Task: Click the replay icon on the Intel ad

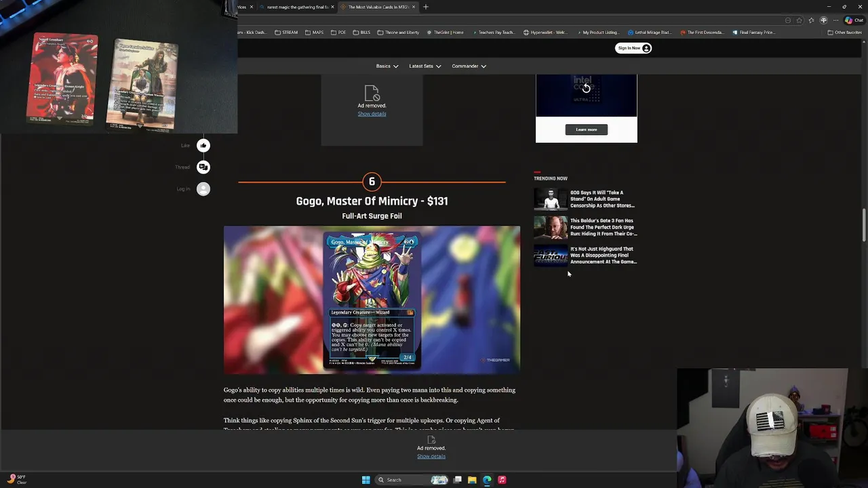Action: pos(587,88)
